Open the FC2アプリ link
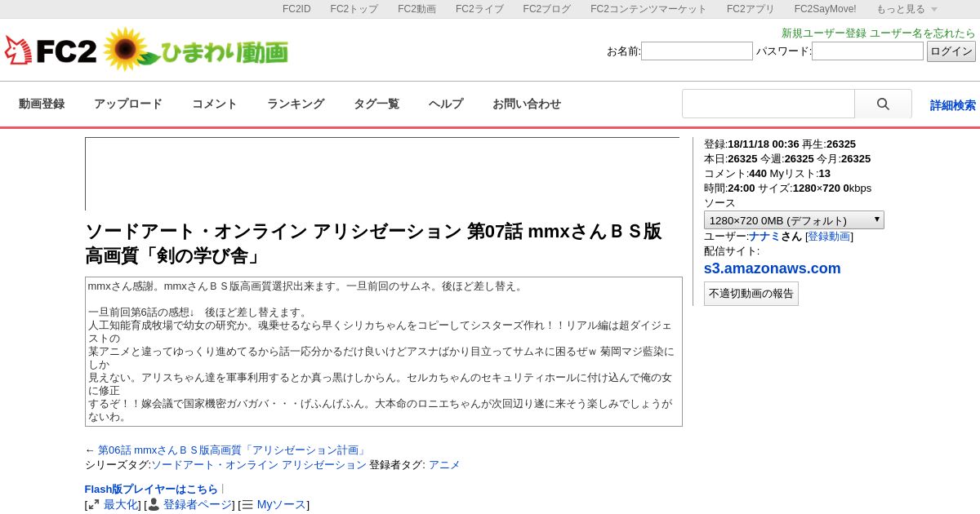The width and height of the screenshot is (980, 514). point(751,9)
